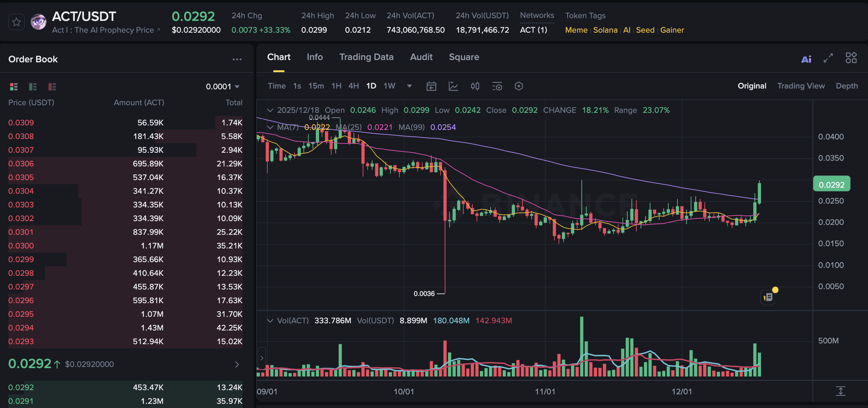Click the Solana token tag
868x408 pixels.
[605, 30]
